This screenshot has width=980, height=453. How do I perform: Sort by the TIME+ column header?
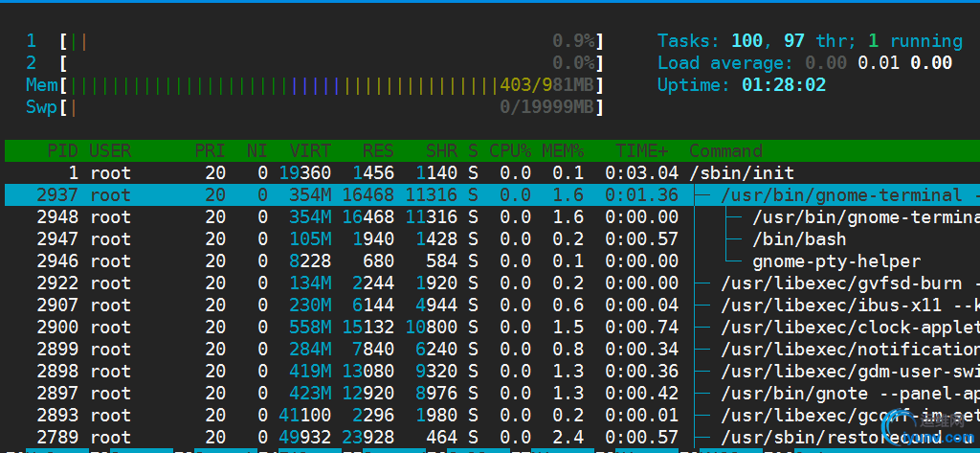point(641,150)
